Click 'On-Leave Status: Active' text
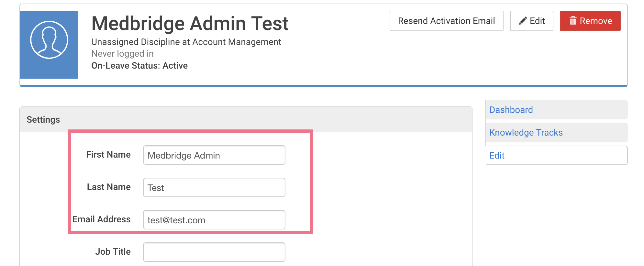This screenshot has width=644, height=266. point(139,66)
